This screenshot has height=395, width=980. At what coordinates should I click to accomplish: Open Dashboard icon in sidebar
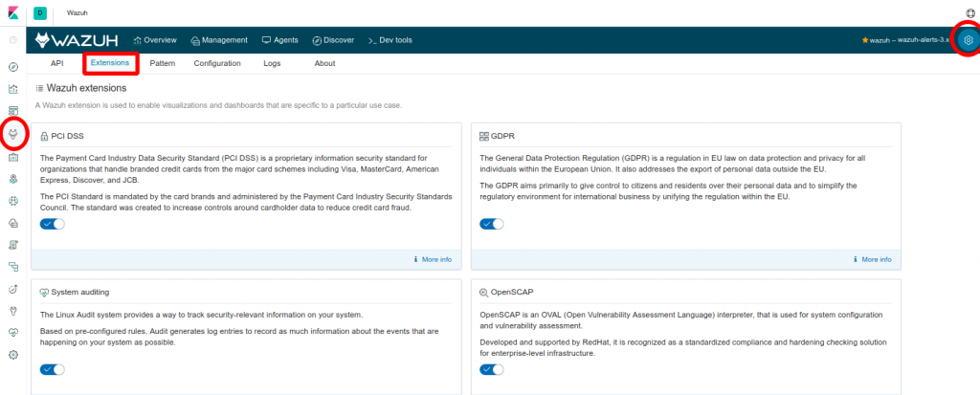[13, 111]
